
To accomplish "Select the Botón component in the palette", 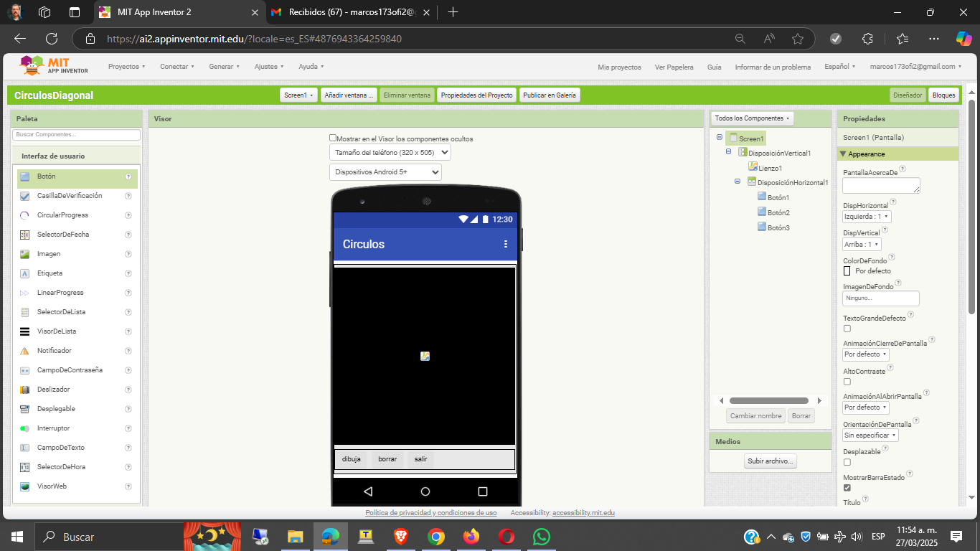I will [x=47, y=176].
